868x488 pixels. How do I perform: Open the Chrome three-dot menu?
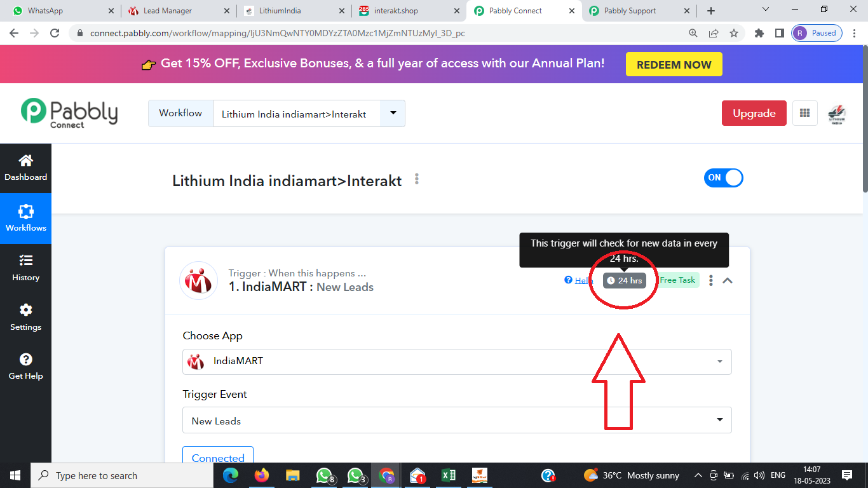[855, 33]
